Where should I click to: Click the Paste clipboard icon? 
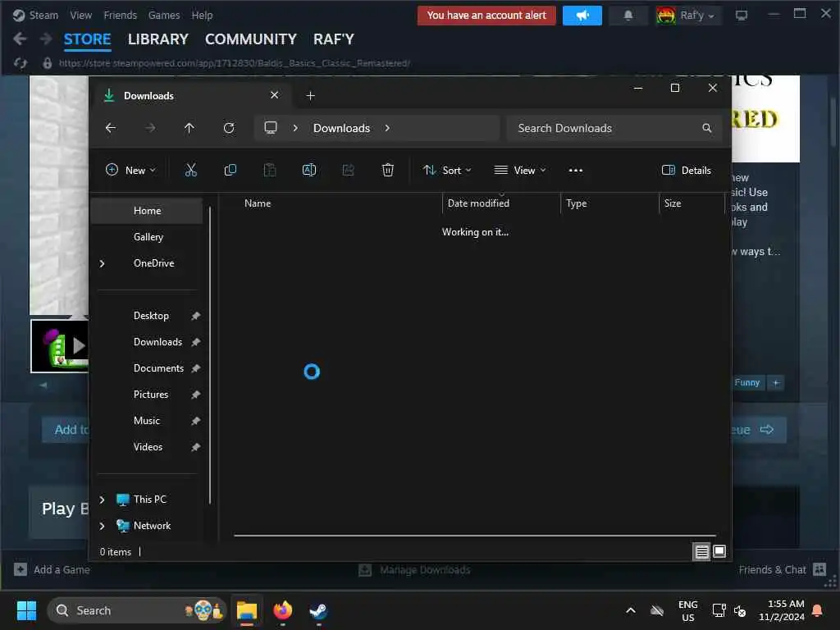(x=269, y=171)
